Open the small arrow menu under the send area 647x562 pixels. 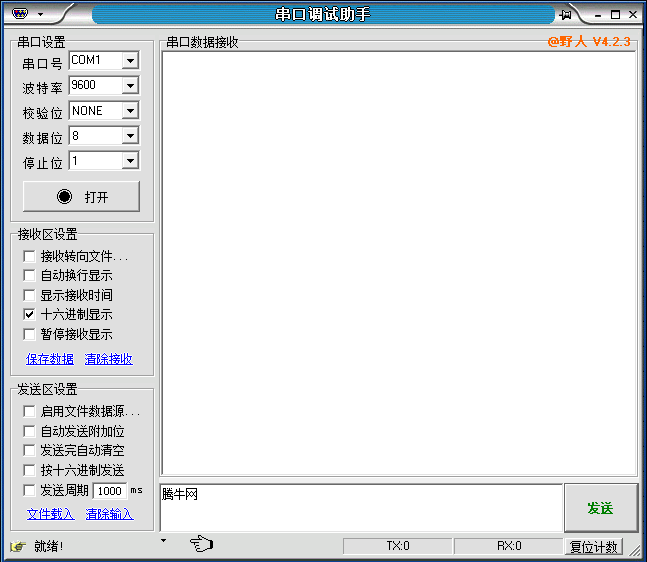pos(164,540)
